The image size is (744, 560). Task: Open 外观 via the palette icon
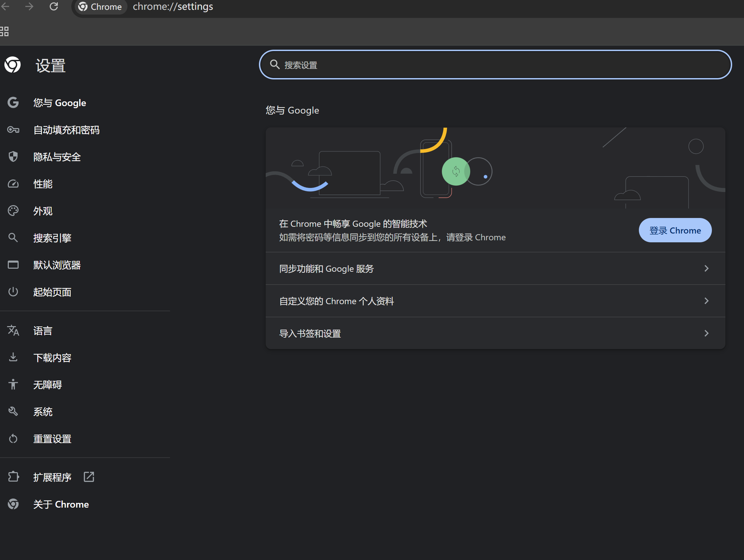coord(13,211)
